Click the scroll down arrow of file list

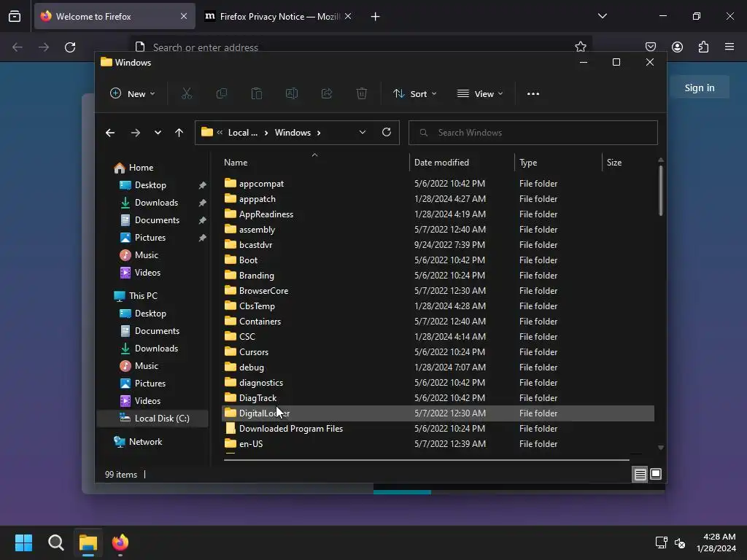click(660, 448)
